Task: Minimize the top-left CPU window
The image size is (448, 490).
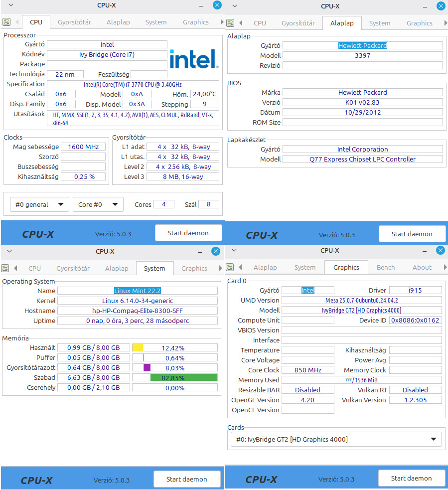Action: pos(201,5)
